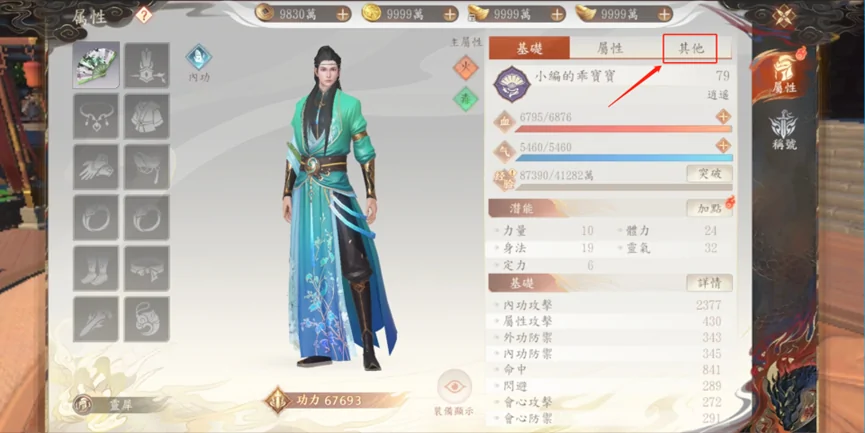
Task: Click the question mark help icon
Action: (143, 15)
